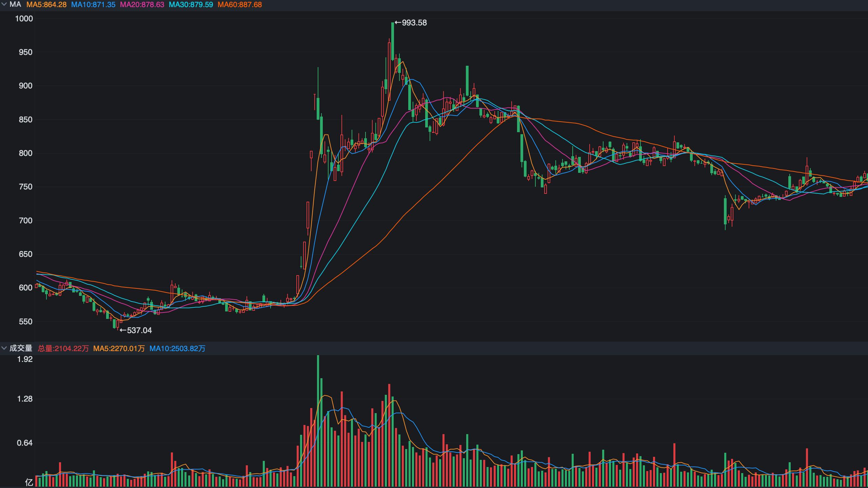Click the 总量:2104.22万 volume readout
Image resolution: width=868 pixels, height=488 pixels.
tap(63, 348)
